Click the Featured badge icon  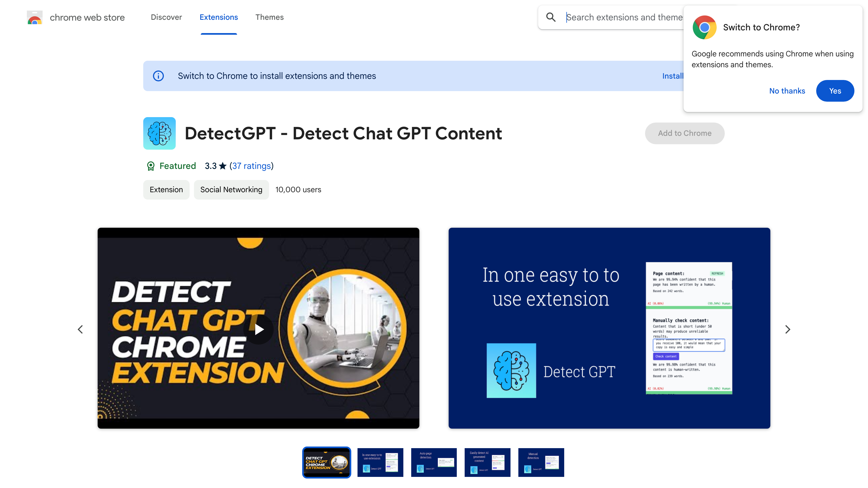(x=150, y=166)
